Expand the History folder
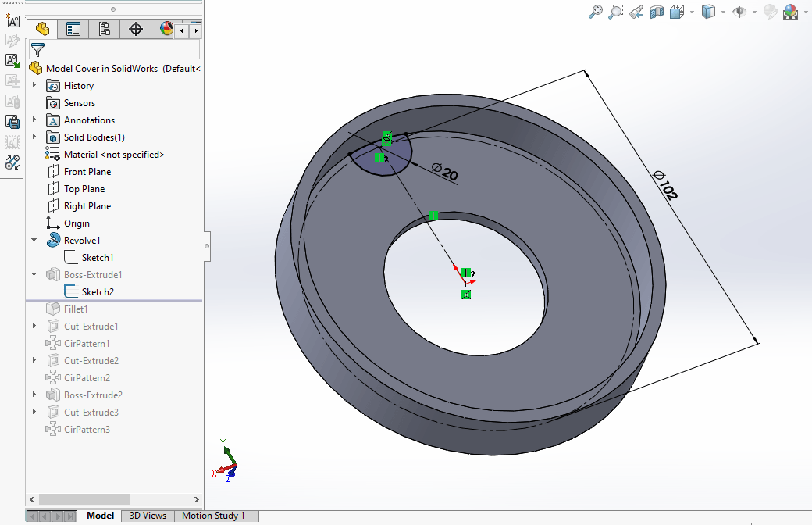 click(x=34, y=86)
